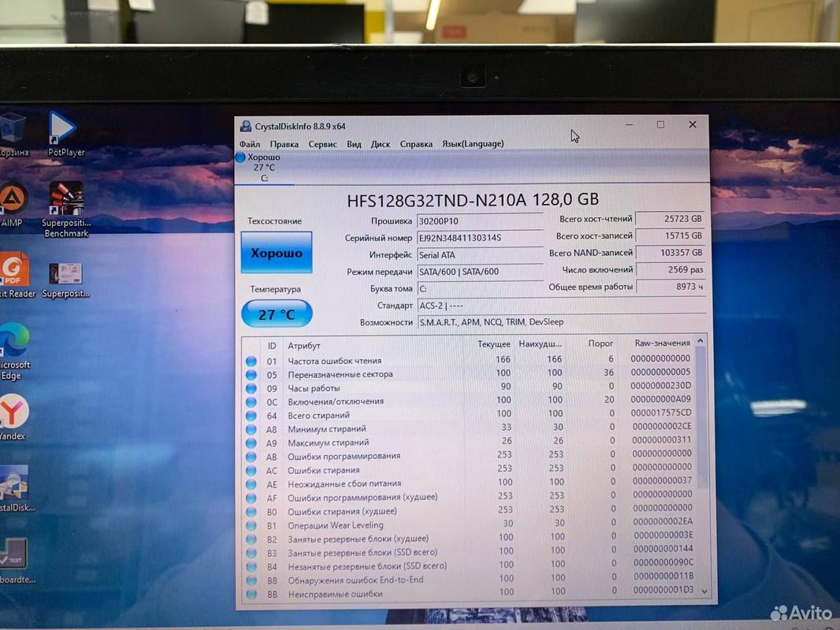Click the CrystalDiskInfo title bar app icon

pyautogui.click(x=246, y=126)
